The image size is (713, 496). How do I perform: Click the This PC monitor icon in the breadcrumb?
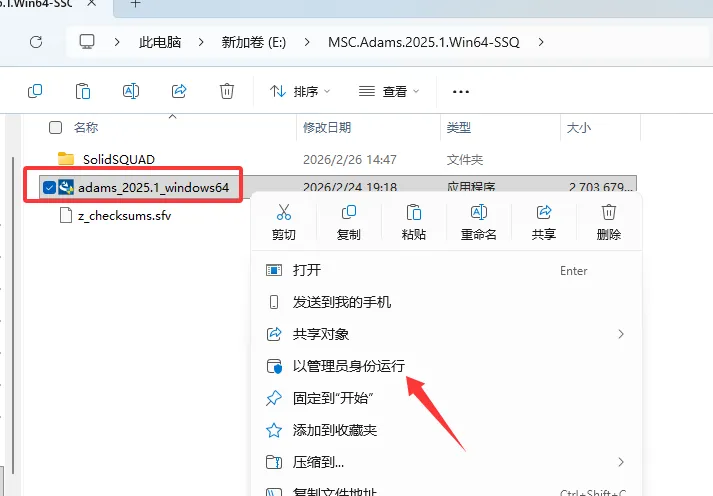click(x=87, y=42)
